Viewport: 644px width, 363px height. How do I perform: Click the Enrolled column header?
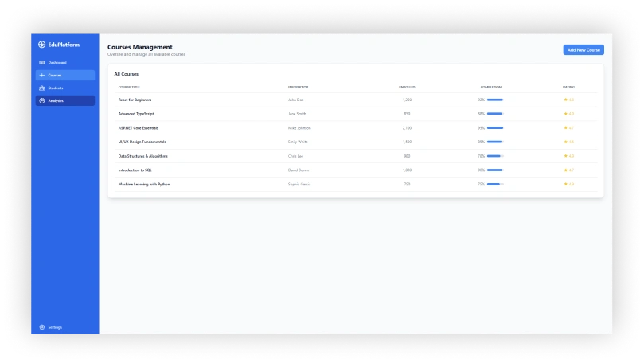407,87
